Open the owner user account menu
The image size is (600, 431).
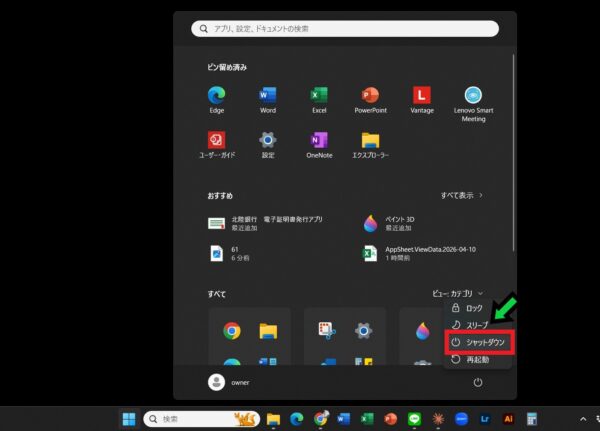(x=229, y=382)
